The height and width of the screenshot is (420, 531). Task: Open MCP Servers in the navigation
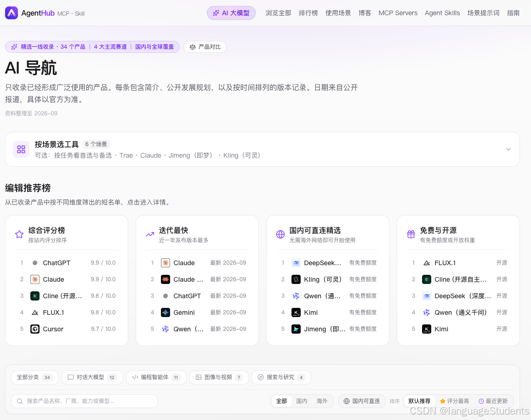tap(398, 13)
